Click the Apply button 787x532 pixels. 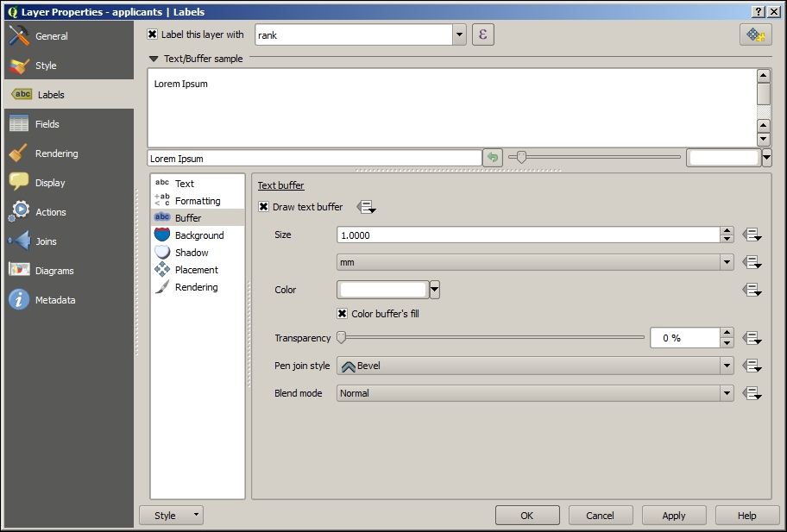674,516
